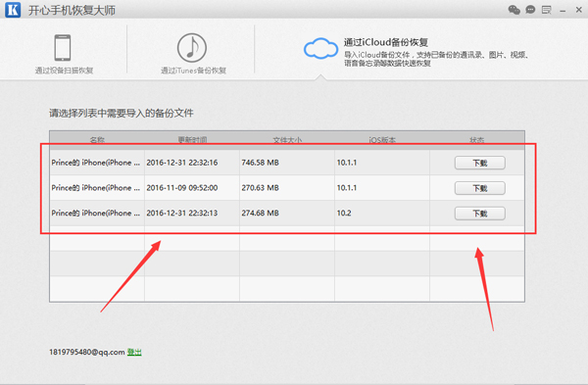
Task: Click the K app logo icon
Action: click(x=13, y=10)
